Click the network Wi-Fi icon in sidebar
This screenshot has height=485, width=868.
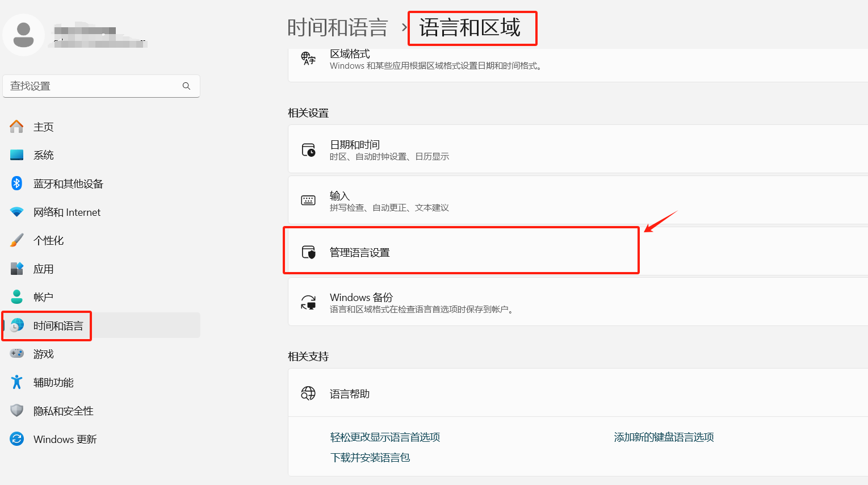click(x=17, y=212)
